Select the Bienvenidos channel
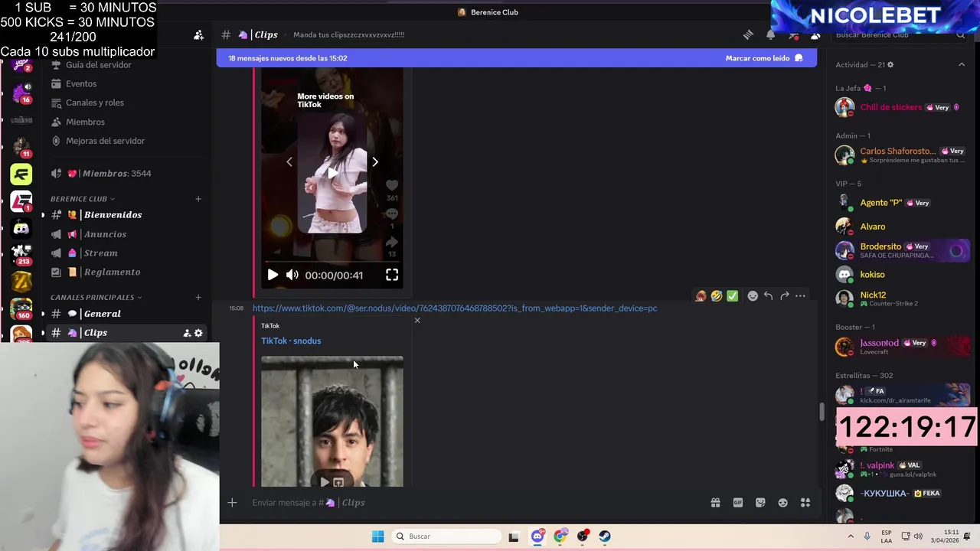980x551 pixels. 126,215
